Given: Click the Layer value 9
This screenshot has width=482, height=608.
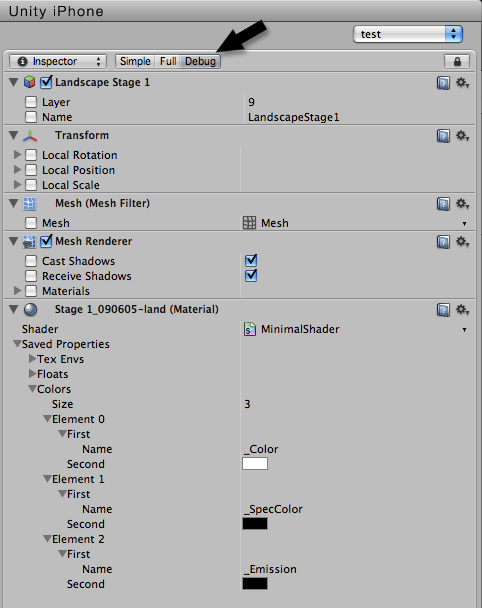Looking at the screenshot, I should [x=251, y=102].
